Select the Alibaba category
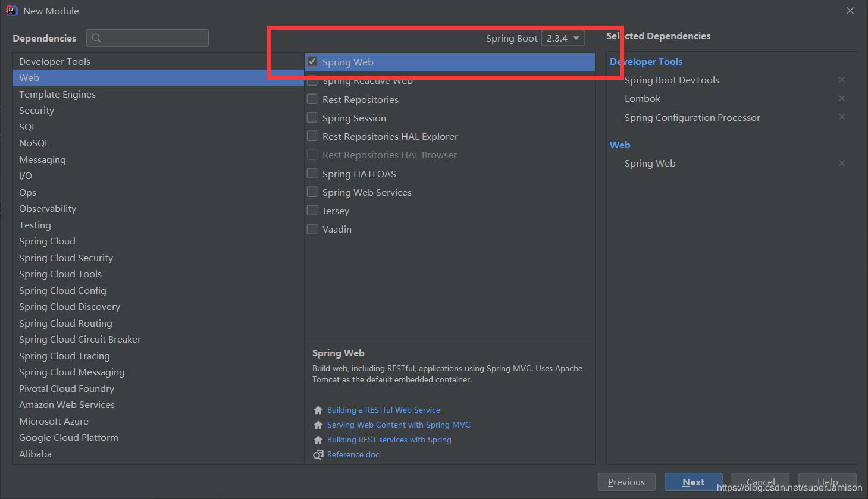 pyautogui.click(x=158, y=454)
